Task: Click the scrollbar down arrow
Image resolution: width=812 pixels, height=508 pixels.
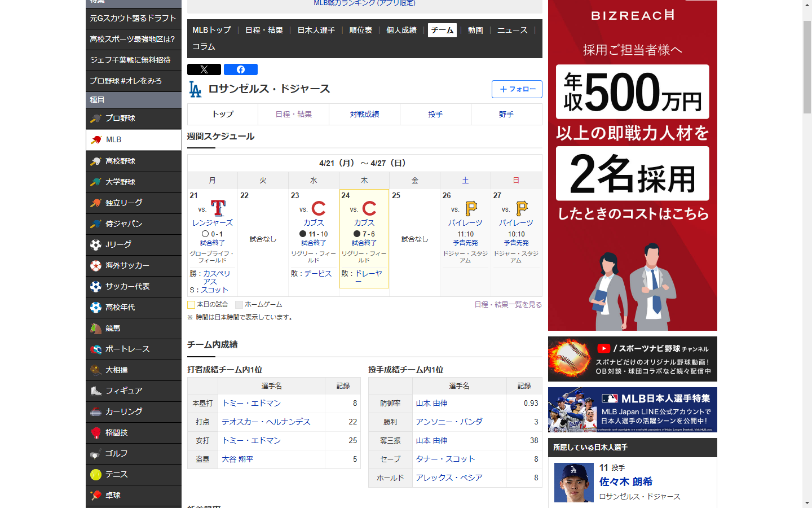Action: click(807, 503)
